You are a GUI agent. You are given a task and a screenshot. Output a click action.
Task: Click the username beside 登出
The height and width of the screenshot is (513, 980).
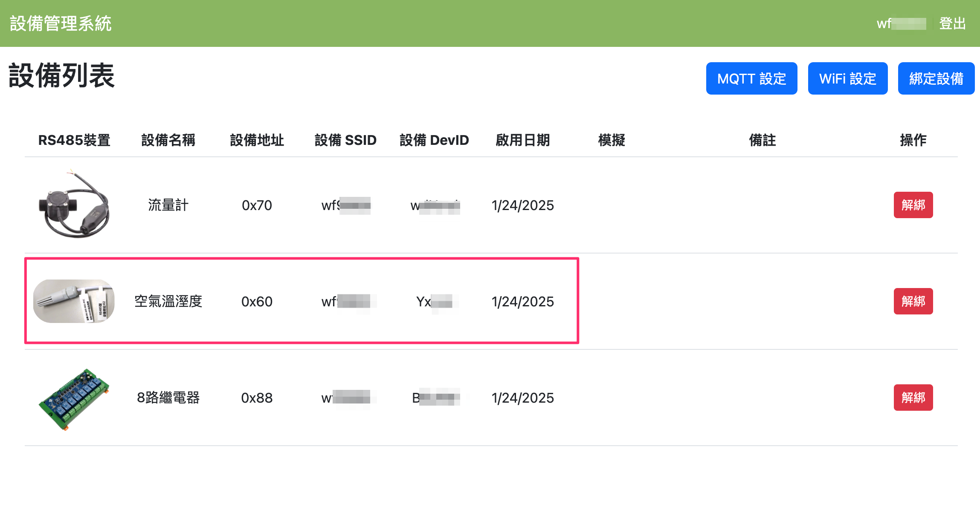[901, 23]
